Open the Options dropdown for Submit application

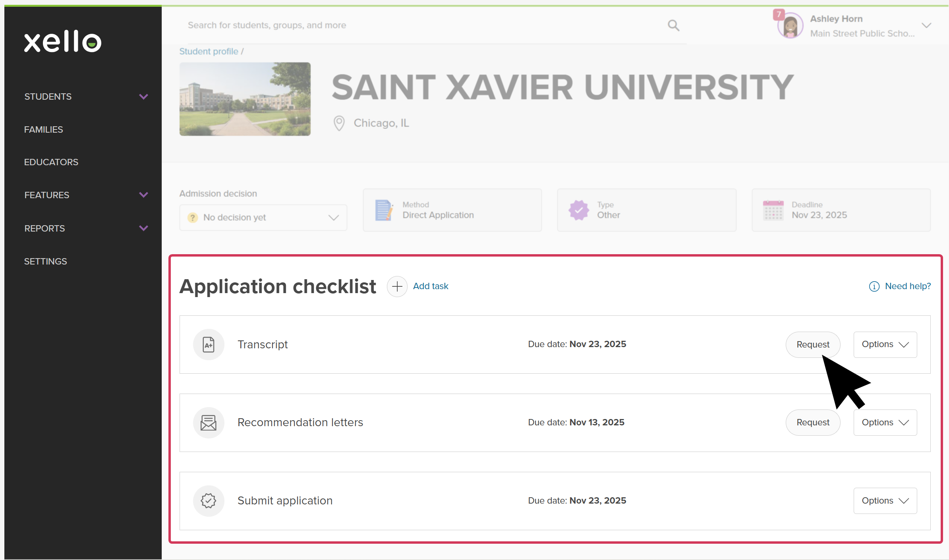point(885,501)
